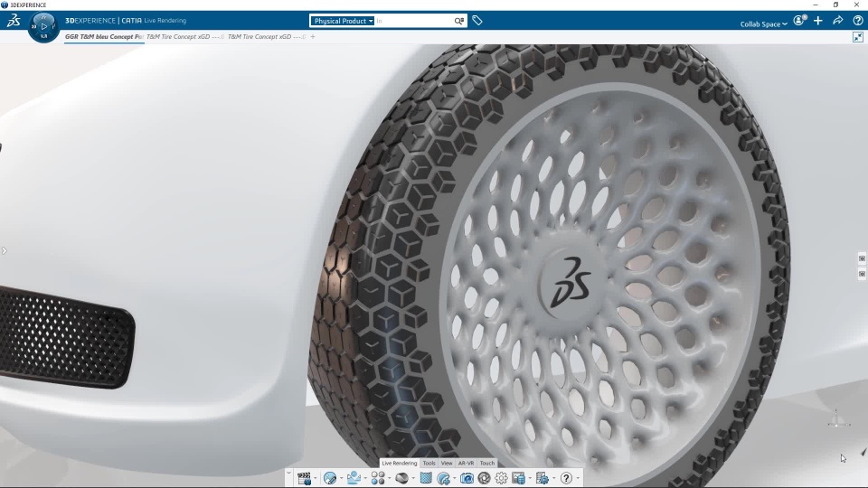Click the blue mesh grid icon
Image resolution: width=868 pixels, height=488 pixels.
426,478
